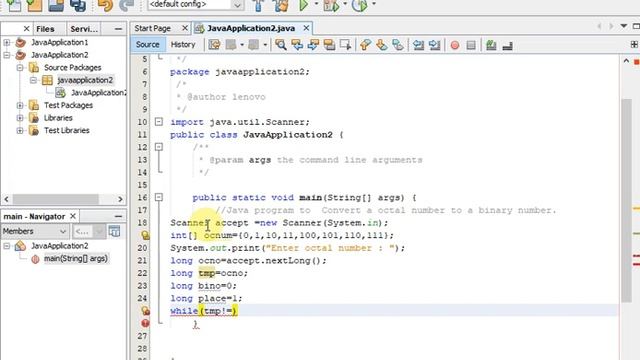Viewport: 640px width, 360px height.
Task: Start macro recording with red circle
Action: coord(455,45)
